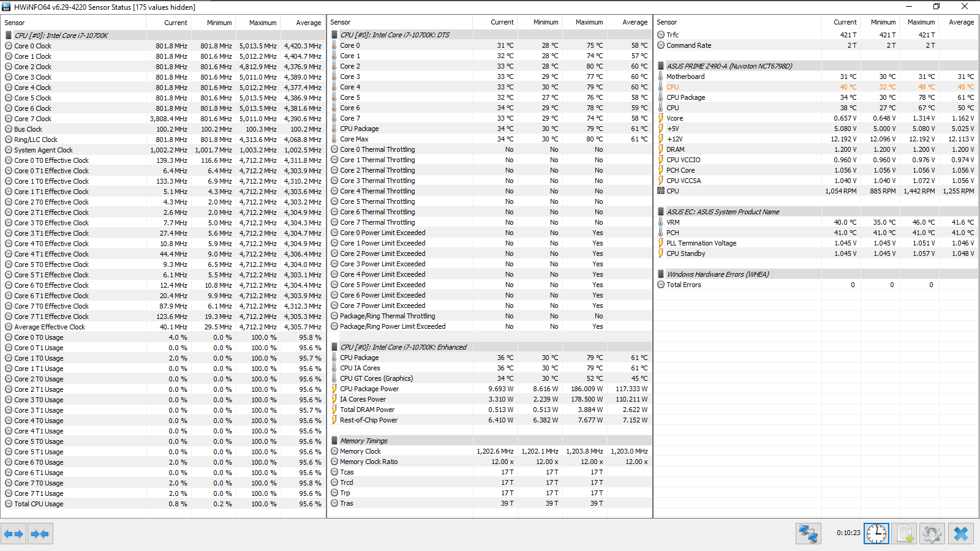Shrink the sensor window with the inward arrows button
The width and height of the screenshot is (980, 551).
click(x=40, y=534)
